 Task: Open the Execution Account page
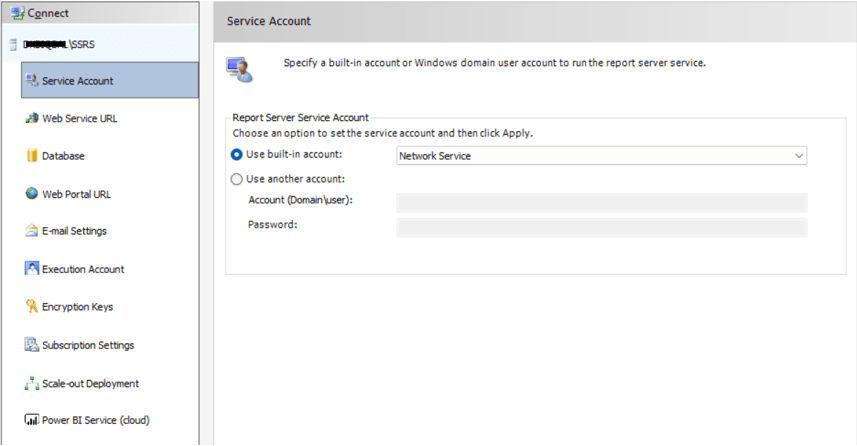pyautogui.click(x=83, y=270)
